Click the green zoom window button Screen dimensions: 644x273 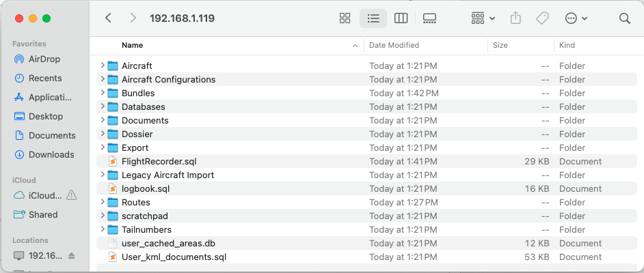[x=46, y=18]
